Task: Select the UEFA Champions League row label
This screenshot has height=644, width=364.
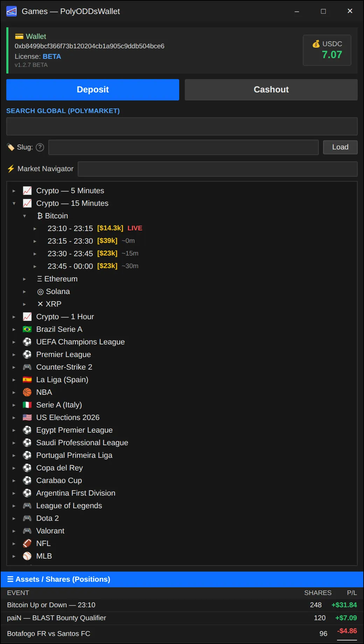Action: pyautogui.click(x=80, y=342)
